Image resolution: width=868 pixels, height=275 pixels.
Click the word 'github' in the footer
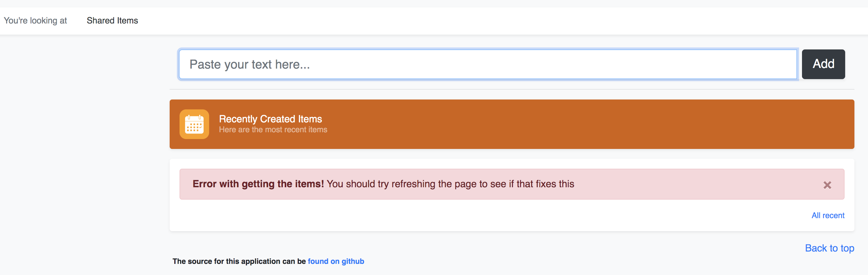coord(353,261)
